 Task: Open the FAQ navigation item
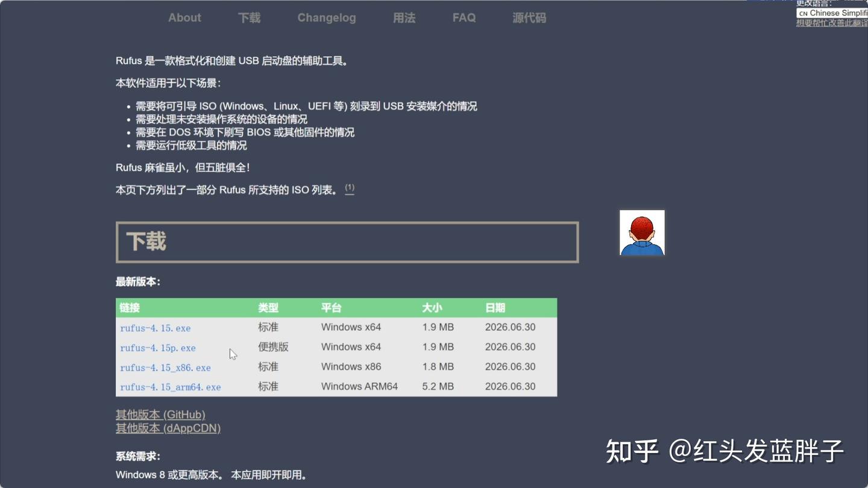tap(464, 18)
